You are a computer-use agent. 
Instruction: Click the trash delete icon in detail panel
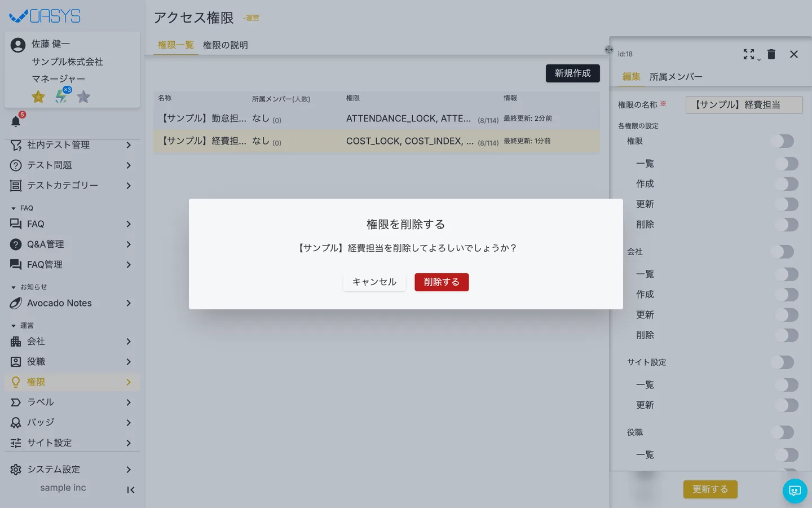771,54
